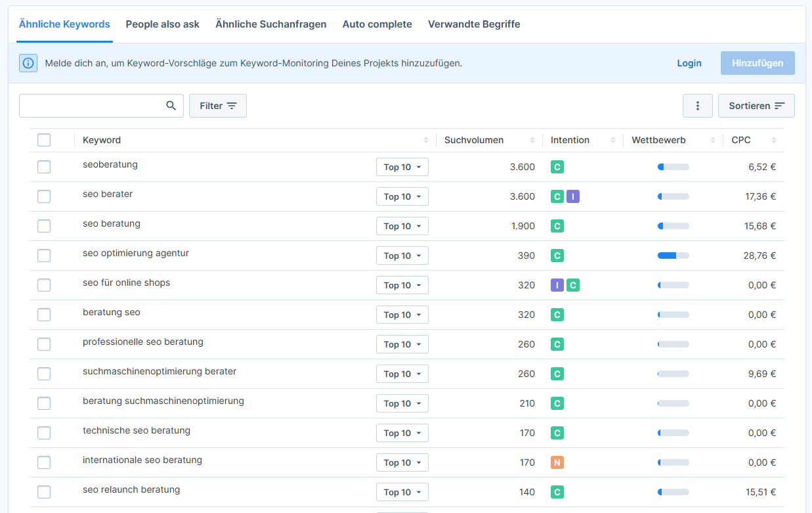
Task: Expand Top 10 dropdown for the seo beratung row
Action: pyautogui.click(x=402, y=226)
